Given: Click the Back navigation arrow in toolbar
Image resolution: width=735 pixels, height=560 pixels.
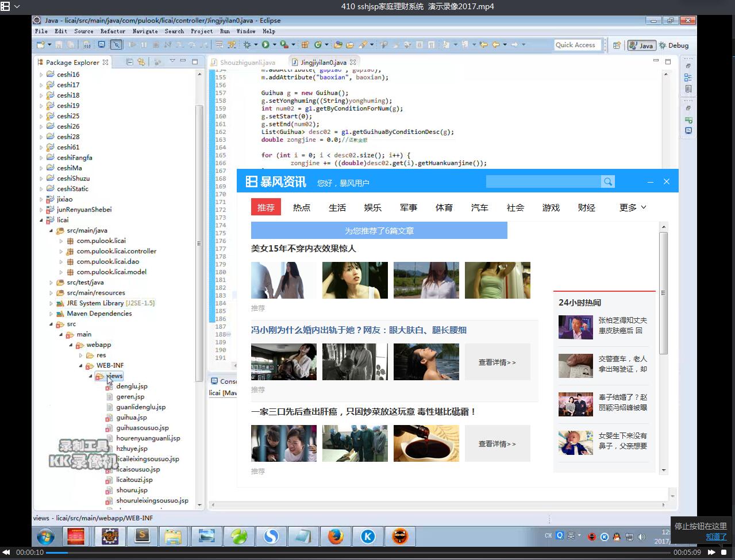Looking at the screenshot, I should [496, 45].
